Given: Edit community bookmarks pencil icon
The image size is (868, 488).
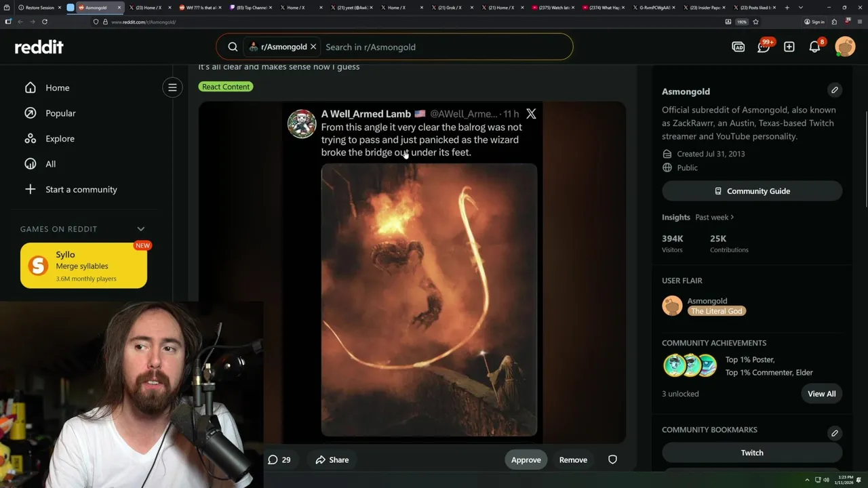Looking at the screenshot, I should coord(835,432).
